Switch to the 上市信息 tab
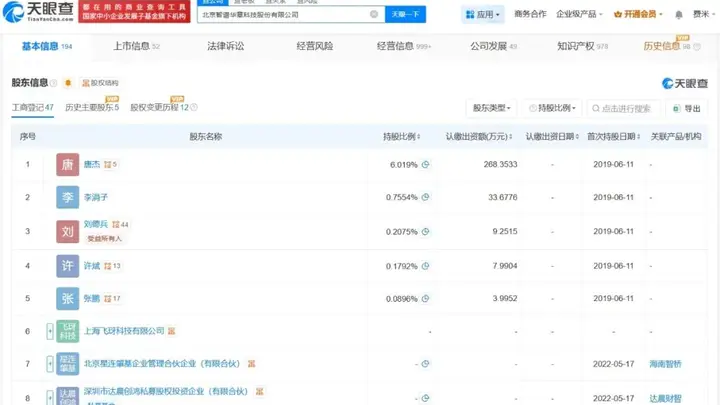Image resolution: width=720 pixels, height=405 pixels. click(136, 46)
